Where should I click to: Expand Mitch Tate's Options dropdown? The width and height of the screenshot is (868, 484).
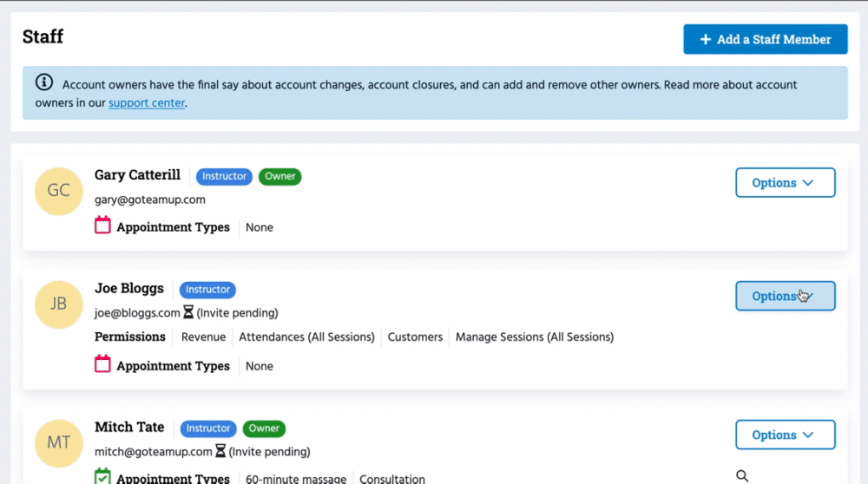[x=785, y=435]
